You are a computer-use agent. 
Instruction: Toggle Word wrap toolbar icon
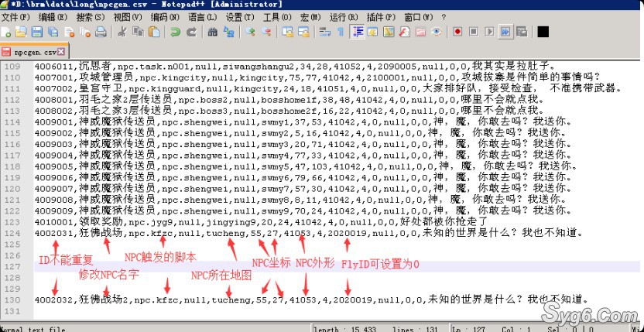click(325, 32)
